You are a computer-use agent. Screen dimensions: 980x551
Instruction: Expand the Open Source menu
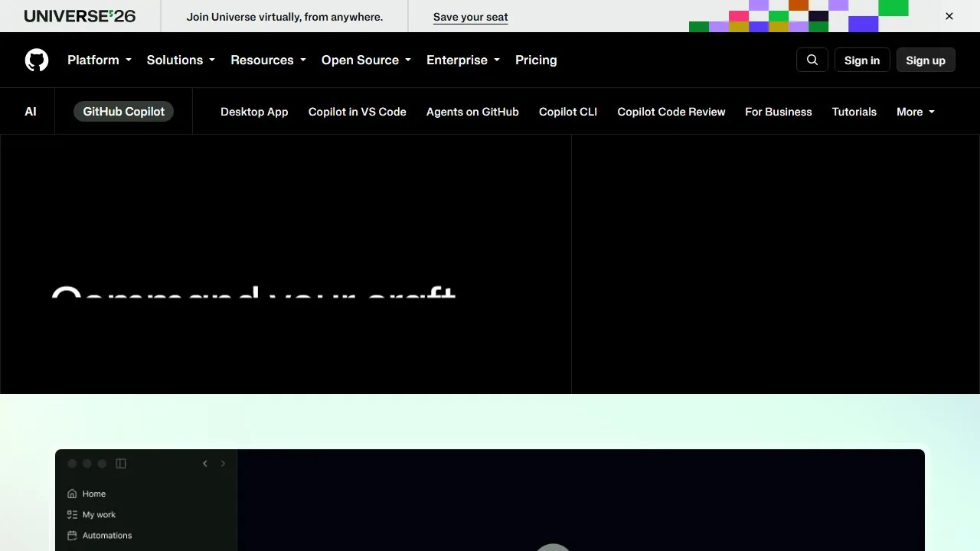coord(366,60)
